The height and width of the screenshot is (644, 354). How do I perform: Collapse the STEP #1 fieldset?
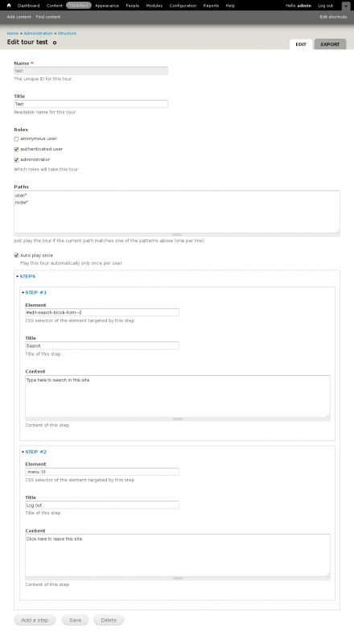coord(35,292)
